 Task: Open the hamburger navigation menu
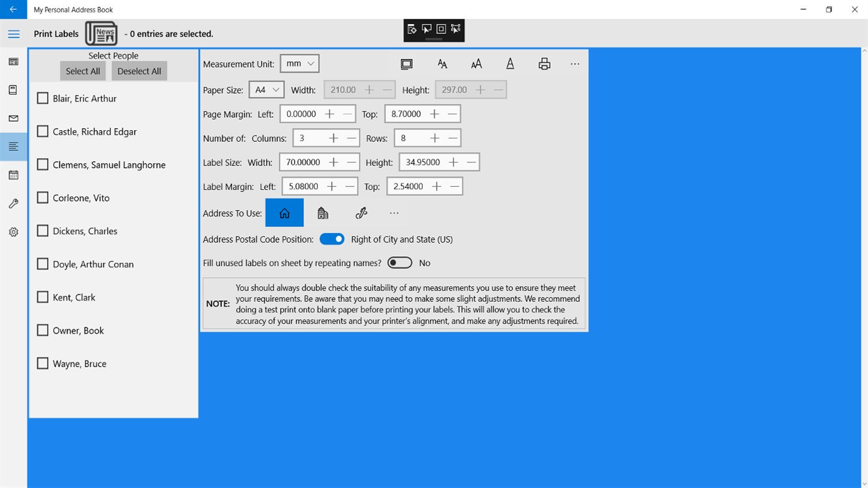14,33
